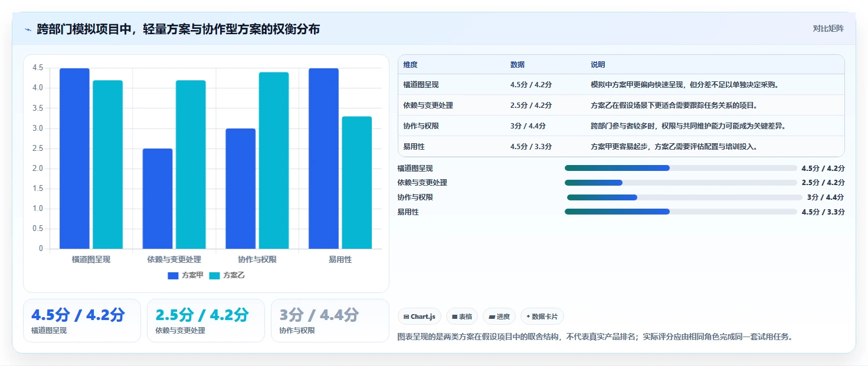868x366 pixels.
Task: Click x-axis label 横道图呈现
Action: click(x=91, y=259)
